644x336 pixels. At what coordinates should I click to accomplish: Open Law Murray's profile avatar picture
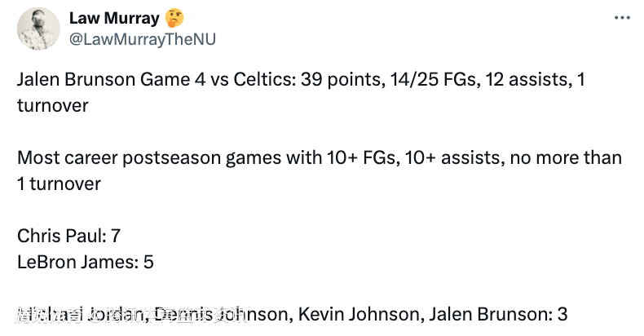(38, 29)
